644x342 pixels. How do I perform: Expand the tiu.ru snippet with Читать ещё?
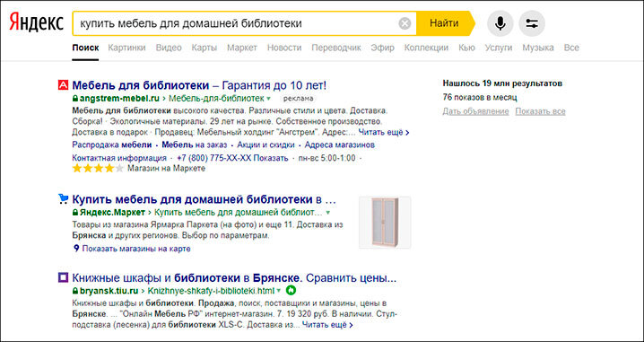point(327,325)
